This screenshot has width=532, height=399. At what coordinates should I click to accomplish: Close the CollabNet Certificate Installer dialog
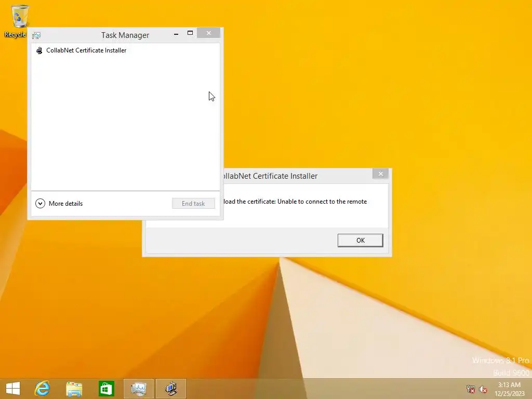click(380, 174)
